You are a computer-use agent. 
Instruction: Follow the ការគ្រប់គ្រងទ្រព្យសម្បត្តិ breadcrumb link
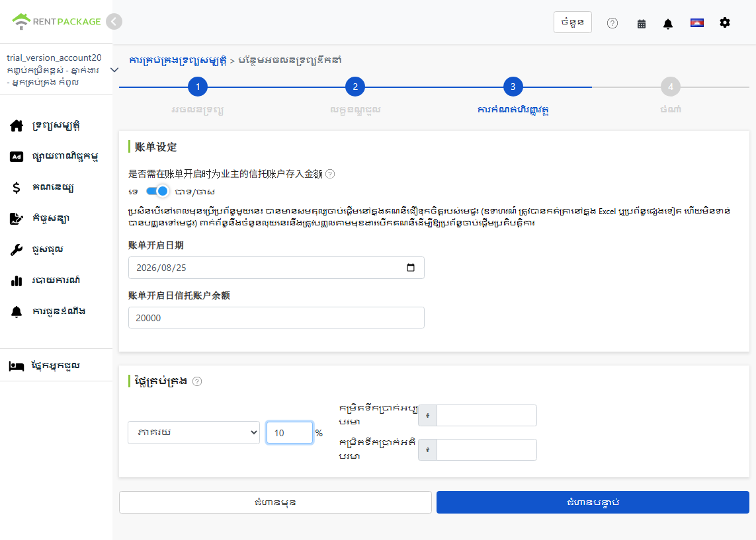click(178, 60)
